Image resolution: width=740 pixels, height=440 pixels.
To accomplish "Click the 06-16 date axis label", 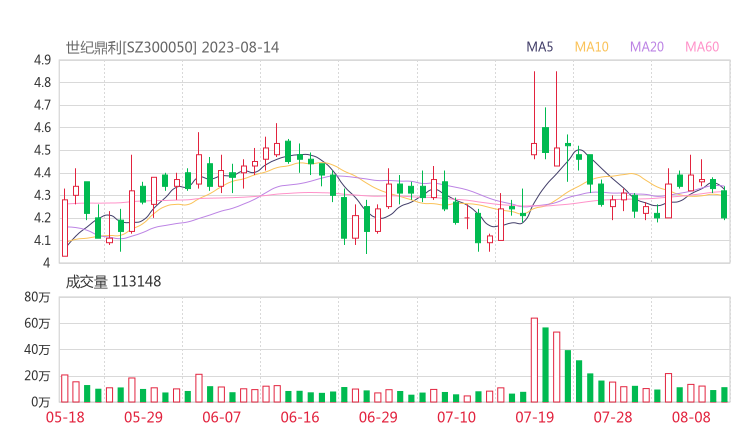I will [x=300, y=417].
